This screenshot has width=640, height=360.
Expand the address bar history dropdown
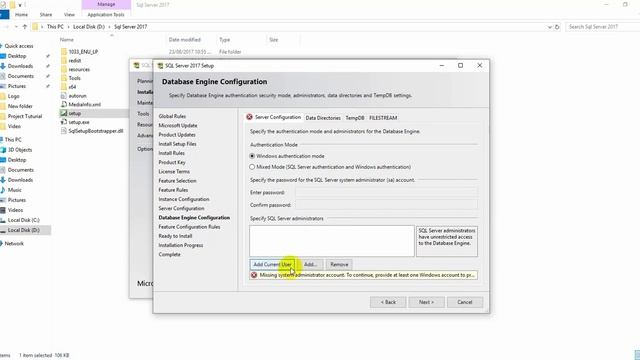[549, 27]
